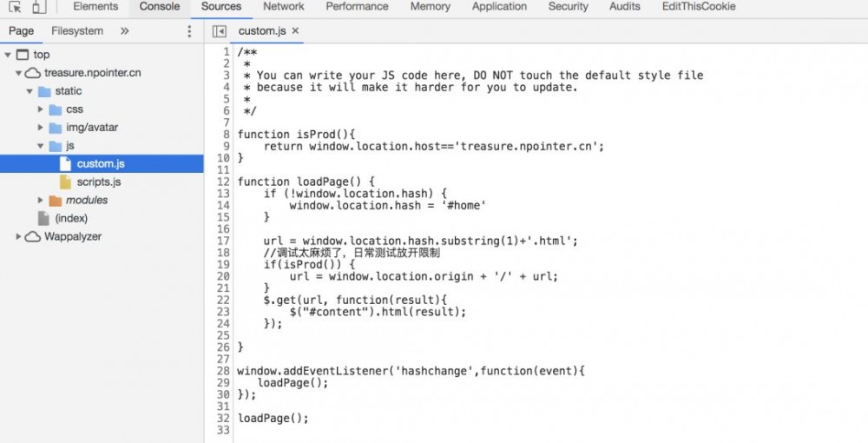Viewport: 868px width, 443px height.
Task: Close the custom.js editor tab
Action: 296,31
